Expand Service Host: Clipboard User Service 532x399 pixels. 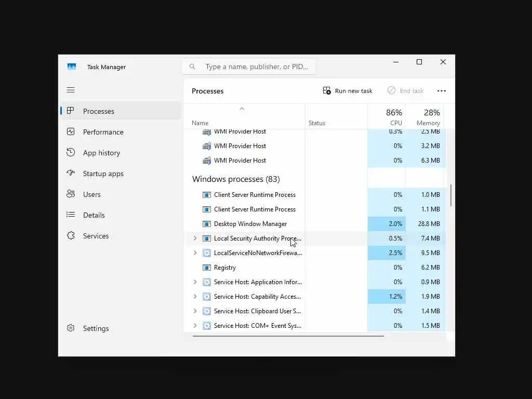click(x=195, y=311)
